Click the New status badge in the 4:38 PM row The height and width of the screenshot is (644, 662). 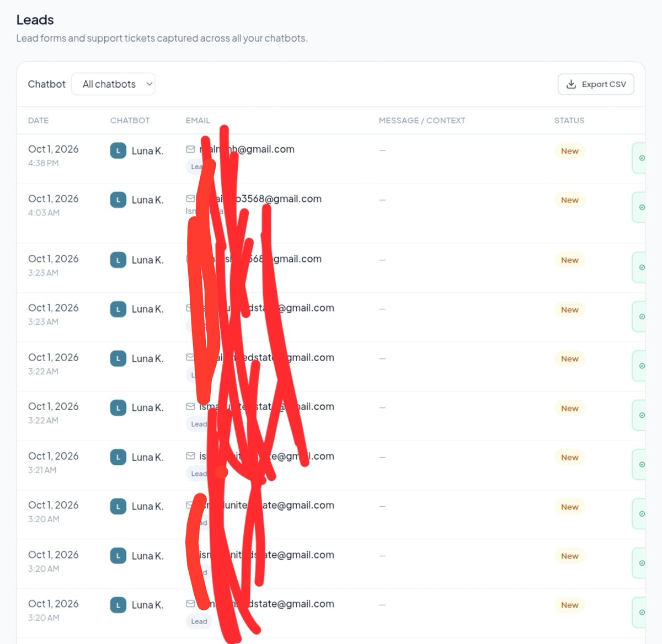(x=570, y=151)
